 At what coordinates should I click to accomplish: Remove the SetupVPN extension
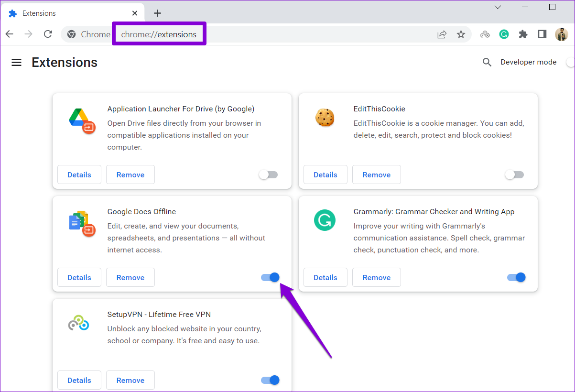click(x=130, y=380)
